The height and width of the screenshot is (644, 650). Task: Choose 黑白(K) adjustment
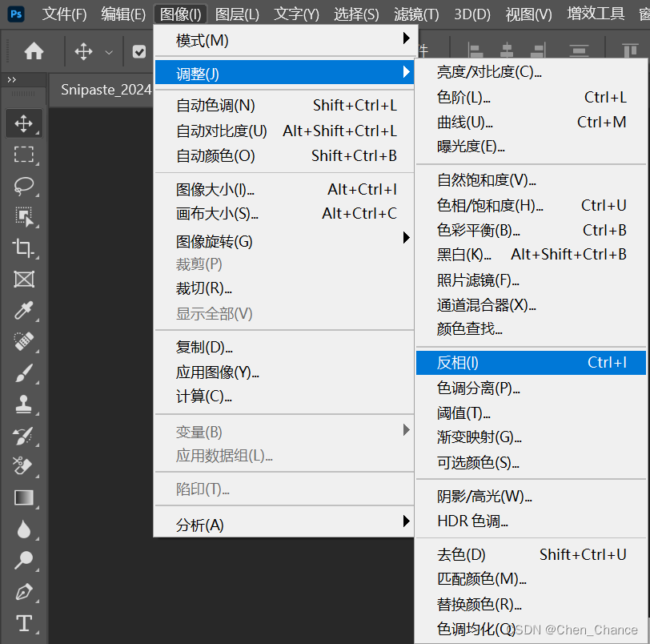(531, 254)
